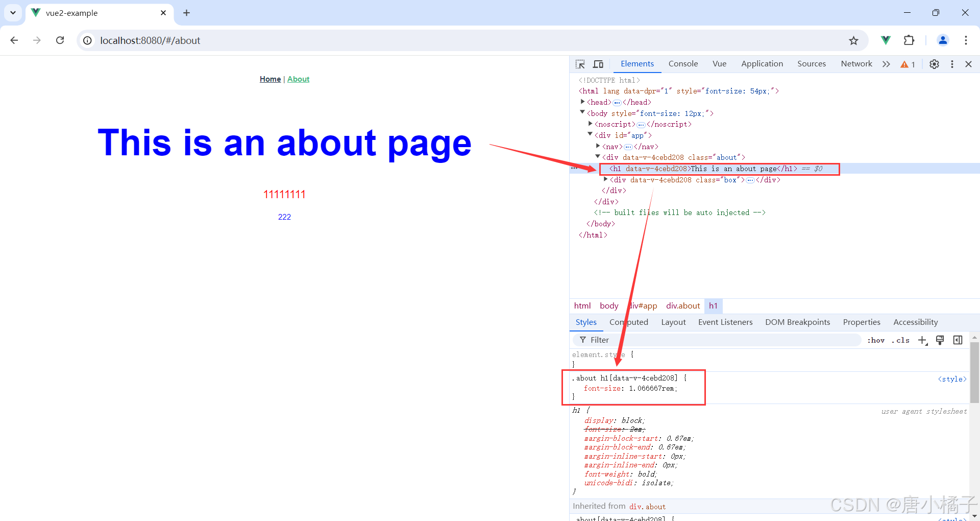This screenshot has height=521, width=980.
Task: Expand the noscript element node
Action: pyautogui.click(x=591, y=124)
